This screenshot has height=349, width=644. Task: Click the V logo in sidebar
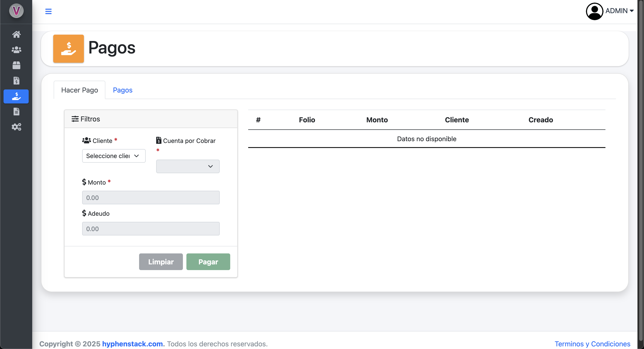coord(16,11)
